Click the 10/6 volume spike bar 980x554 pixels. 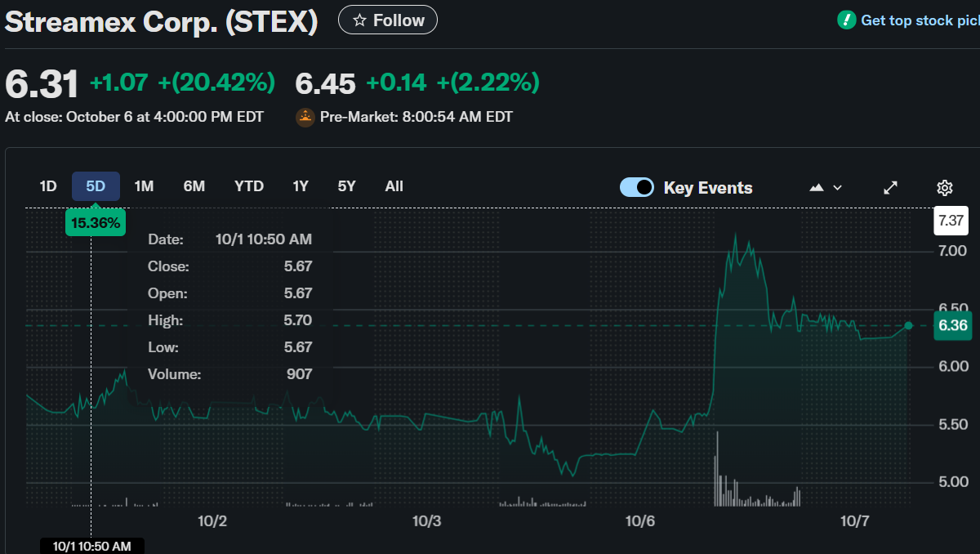717,470
